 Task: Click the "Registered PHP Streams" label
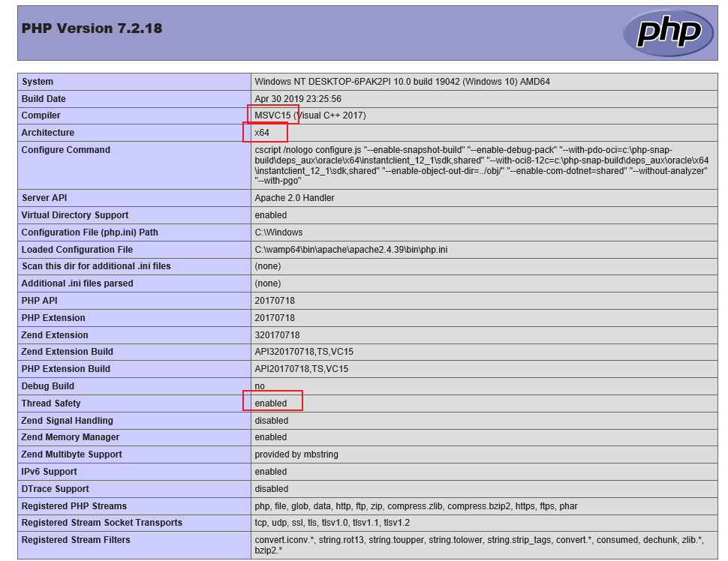click(x=74, y=505)
